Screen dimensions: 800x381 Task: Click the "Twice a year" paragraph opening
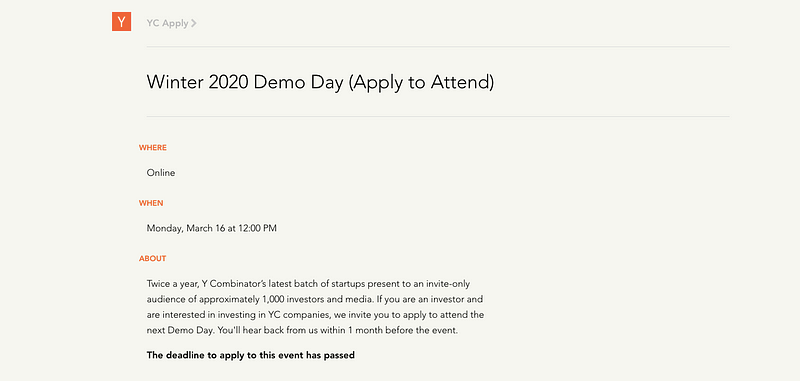coord(170,284)
